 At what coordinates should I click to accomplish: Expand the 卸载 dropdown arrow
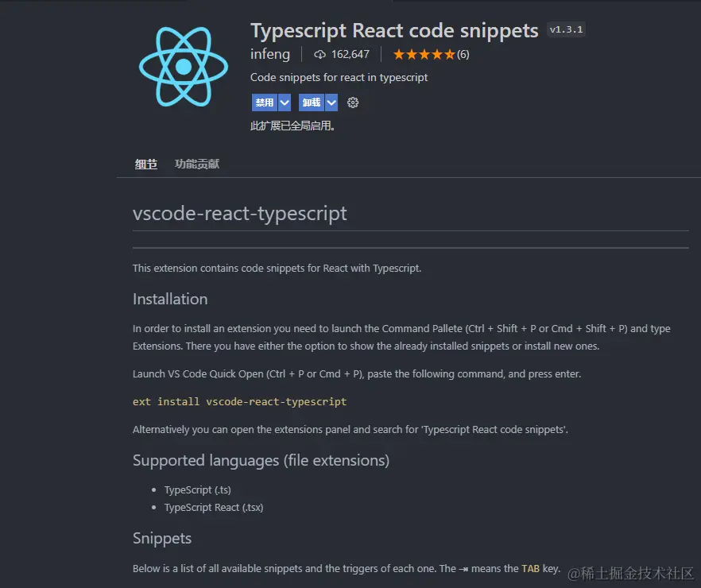click(331, 103)
